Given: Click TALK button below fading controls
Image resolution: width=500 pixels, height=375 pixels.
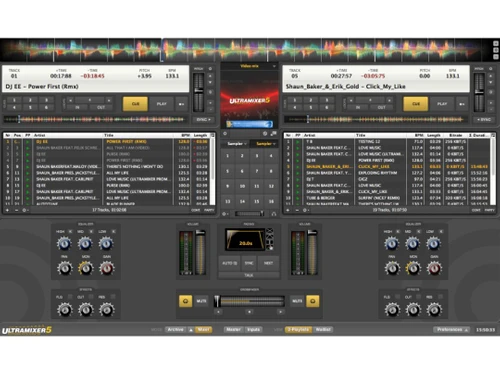Looking at the screenshot, I should coord(249,275).
